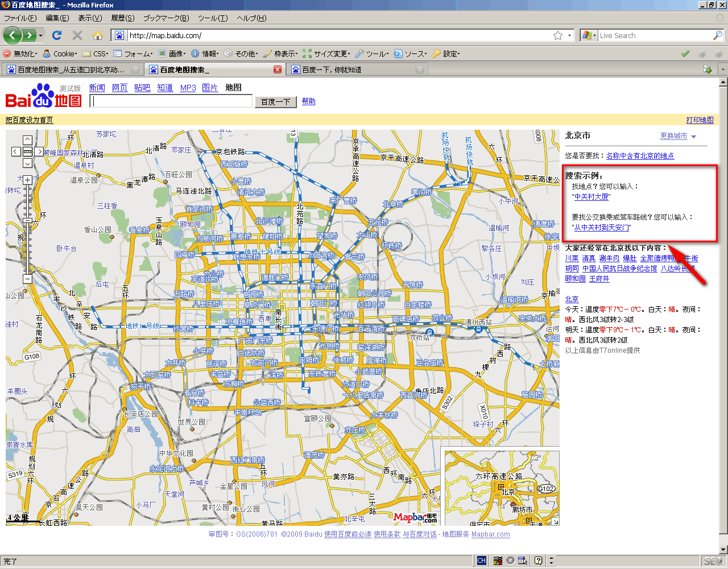Go back using the browser back arrow
Viewport: 728px width, 569px height.
[x=13, y=35]
